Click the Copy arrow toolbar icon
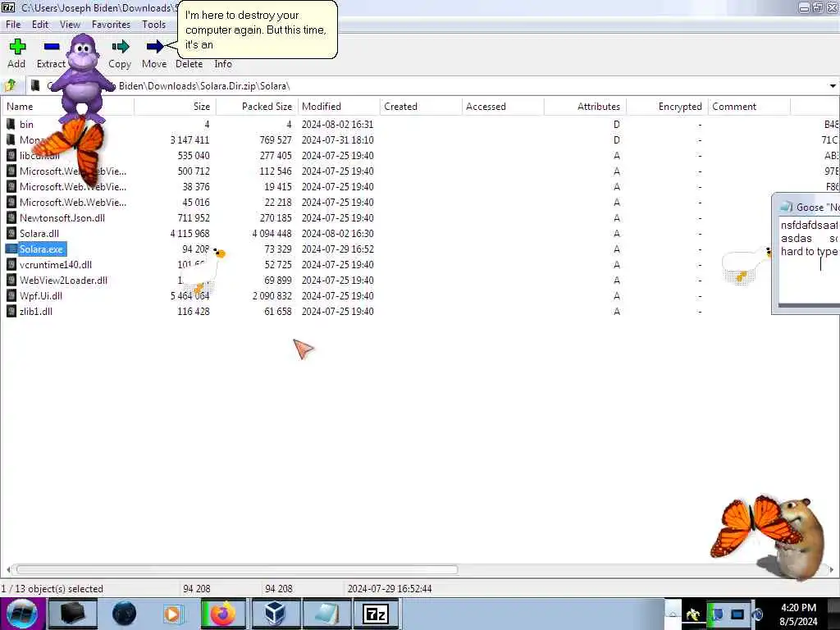The width and height of the screenshot is (840, 630). pyautogui.click(x=120, y=47)
